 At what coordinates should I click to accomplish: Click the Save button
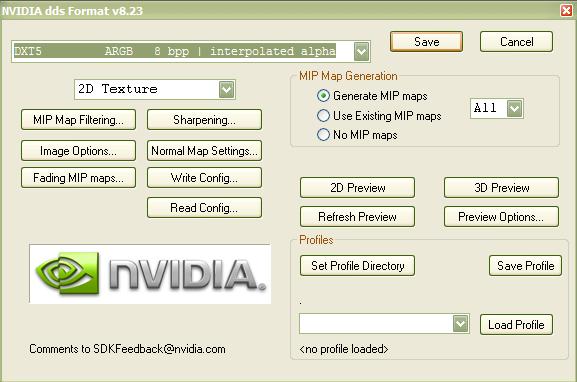tap(426, 42)
